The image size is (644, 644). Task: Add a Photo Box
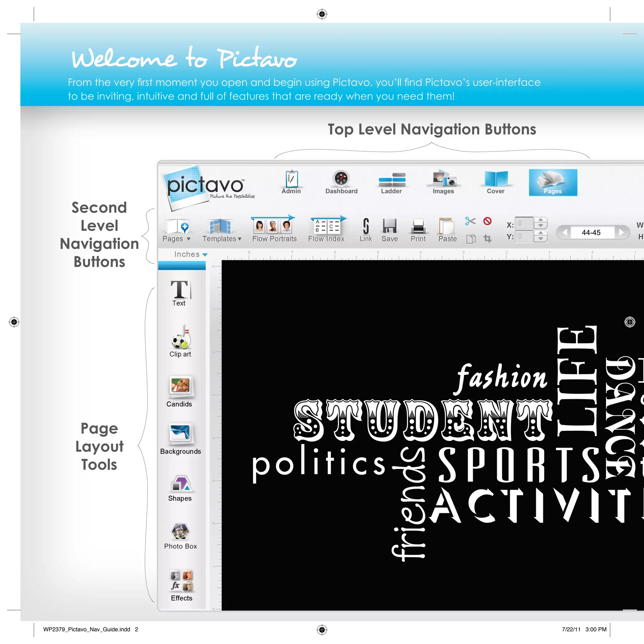click(x=180, y=536)
